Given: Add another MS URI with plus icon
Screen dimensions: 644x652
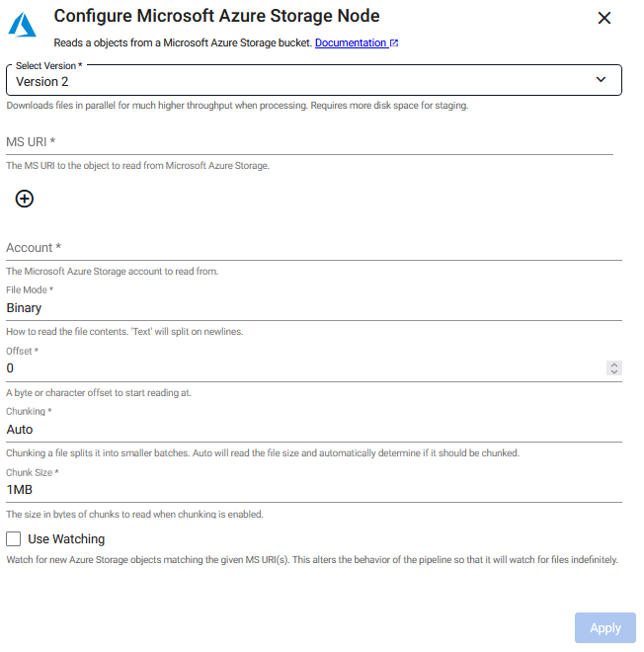Looking at the screenshot, I should pos(25,199).
